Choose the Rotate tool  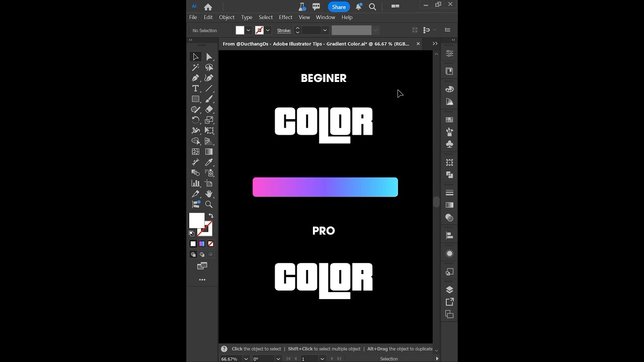point(196,120)
